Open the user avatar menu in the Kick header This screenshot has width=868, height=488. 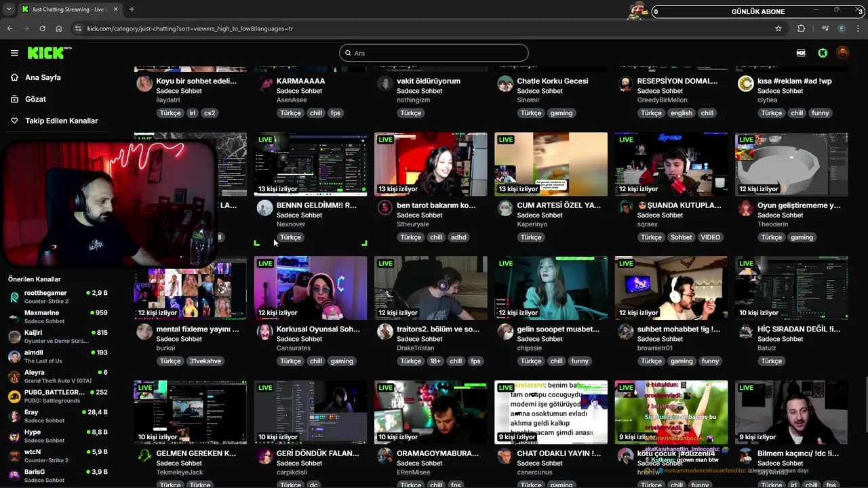click(842, 53)
